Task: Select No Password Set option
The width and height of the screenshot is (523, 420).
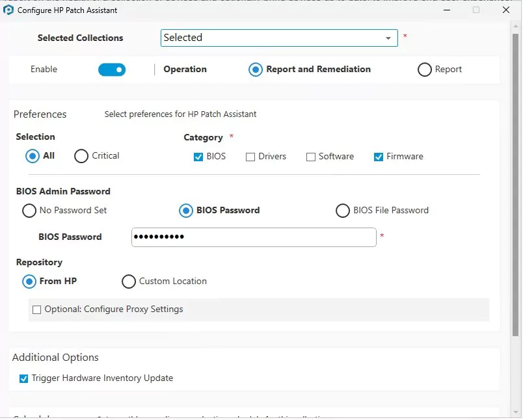Action: click(x=29, y=211)
